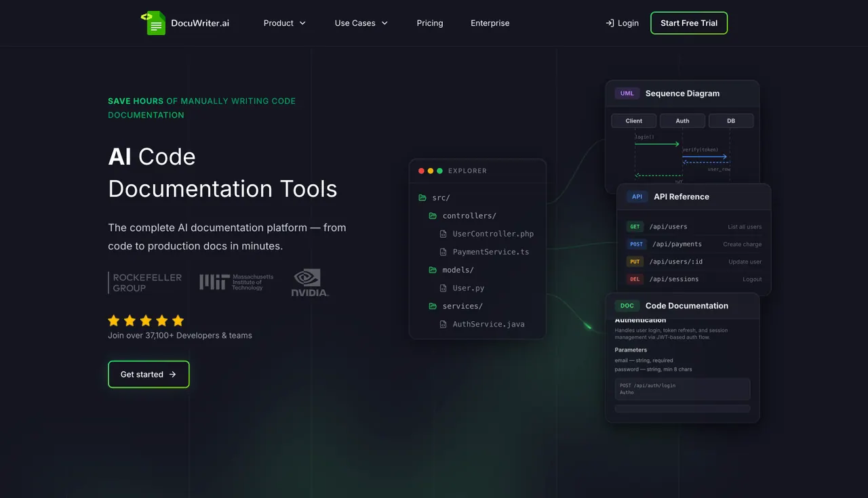The width and height of the screenshot is (868, 498).
Task: Click the PaymentService.ts file icon
Action: pos(443,252)
